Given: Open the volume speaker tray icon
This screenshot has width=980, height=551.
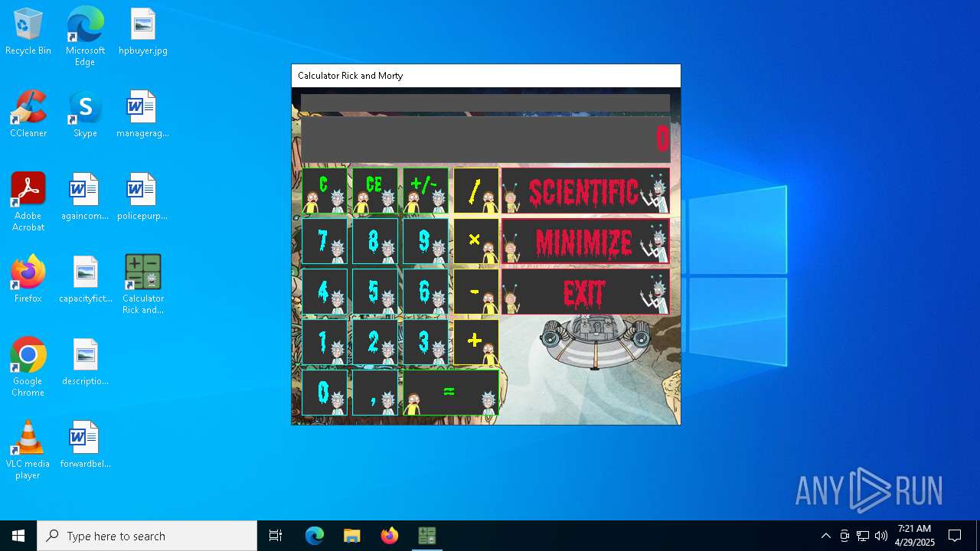Looking at the screenshot, I should coord(881,536).
